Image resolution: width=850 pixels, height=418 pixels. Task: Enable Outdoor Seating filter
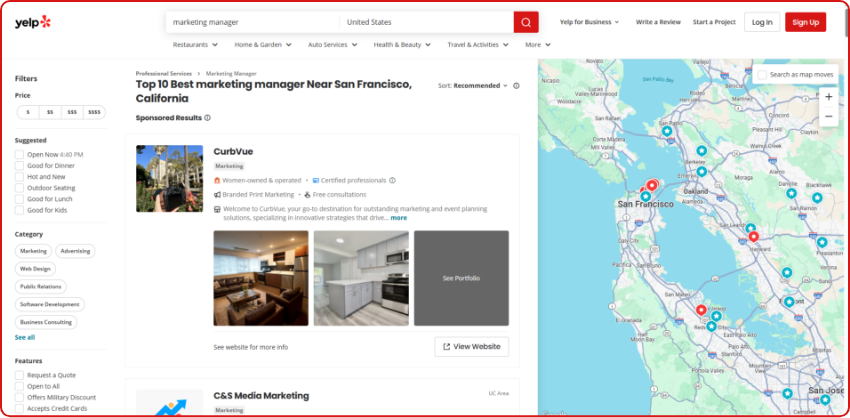[x=20, y=188]
